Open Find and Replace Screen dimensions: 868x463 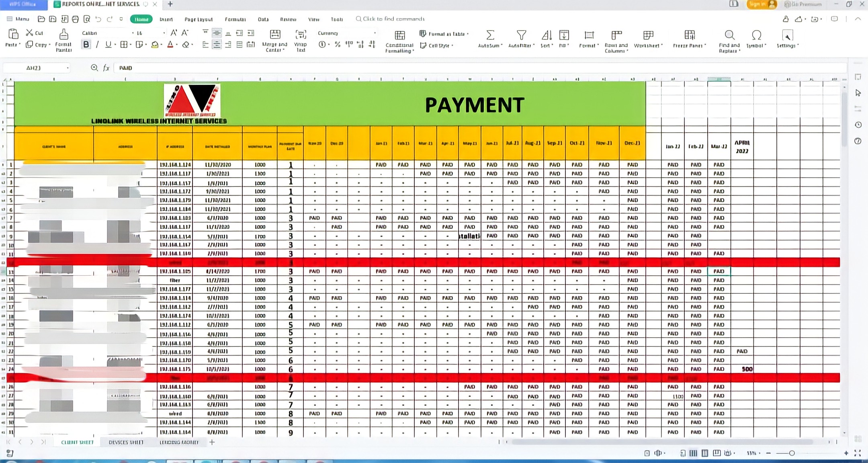pyautogui.click(x=729, y=35)
